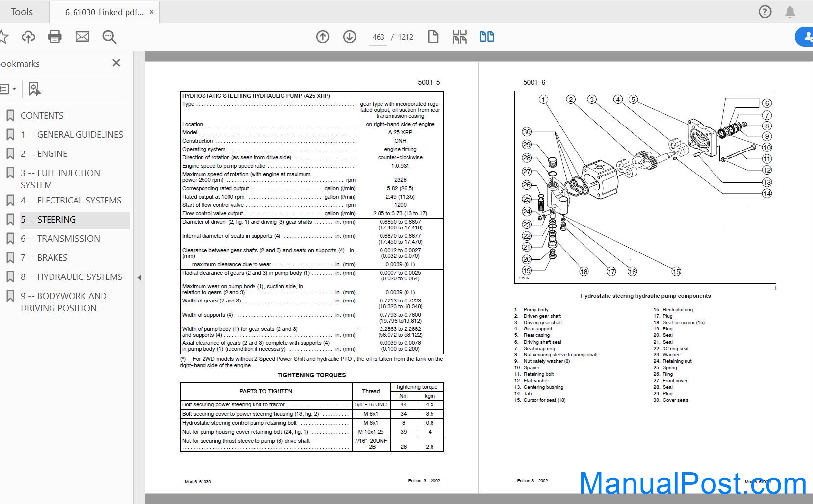Click legend entry 'Cover seals'
Screen dimensions: 813x504
(675, 400)
